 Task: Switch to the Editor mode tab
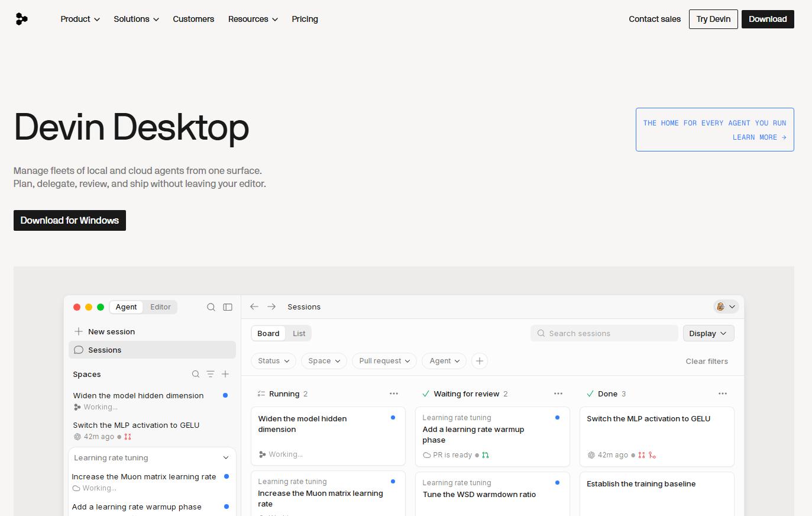click(160, 307)
